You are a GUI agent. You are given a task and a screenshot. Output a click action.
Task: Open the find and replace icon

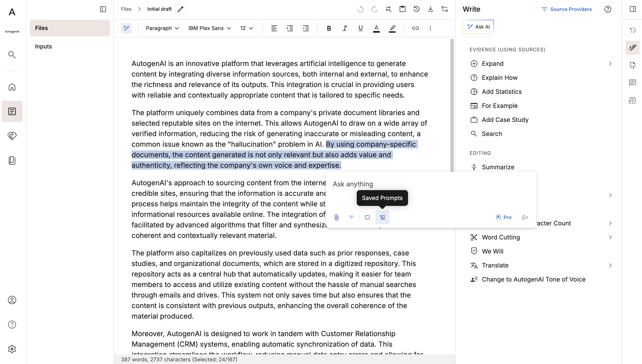click(x=388, y=9)
